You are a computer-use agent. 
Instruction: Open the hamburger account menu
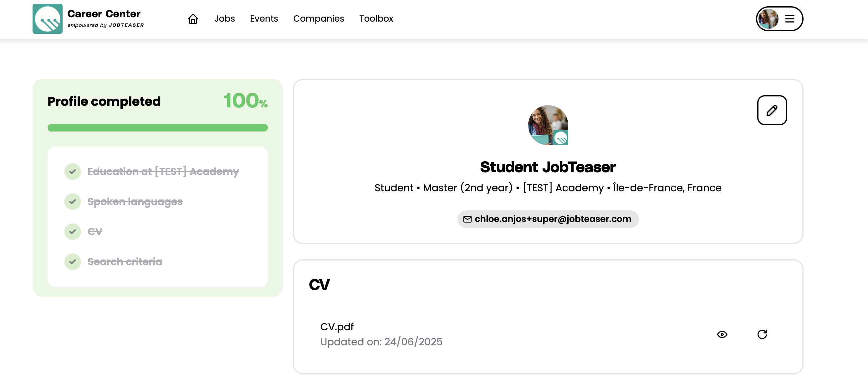(x=789, y=19)
